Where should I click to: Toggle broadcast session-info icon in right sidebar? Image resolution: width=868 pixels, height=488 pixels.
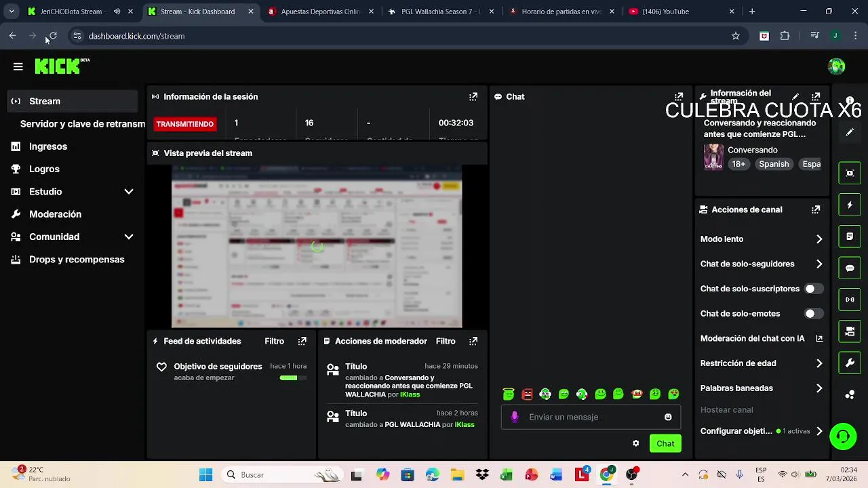(850, 300)
